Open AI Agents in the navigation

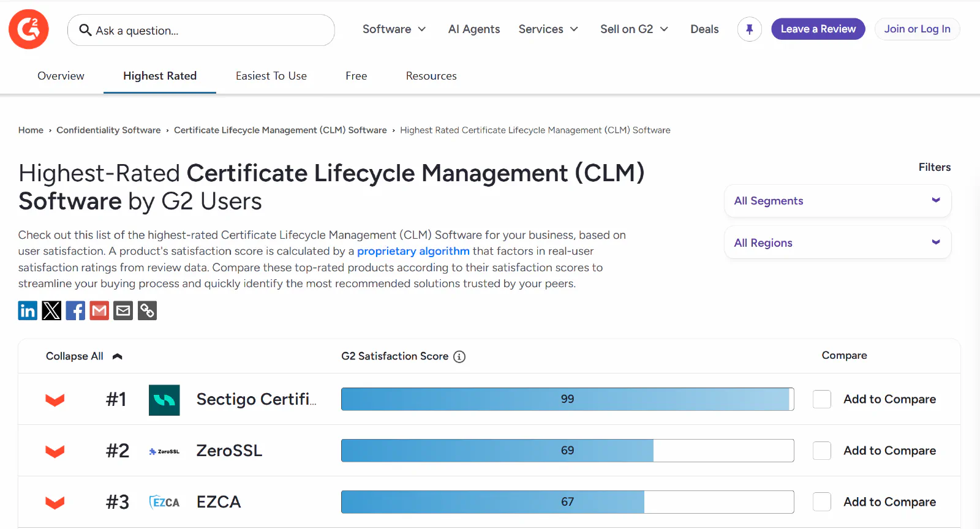point(474,29)
